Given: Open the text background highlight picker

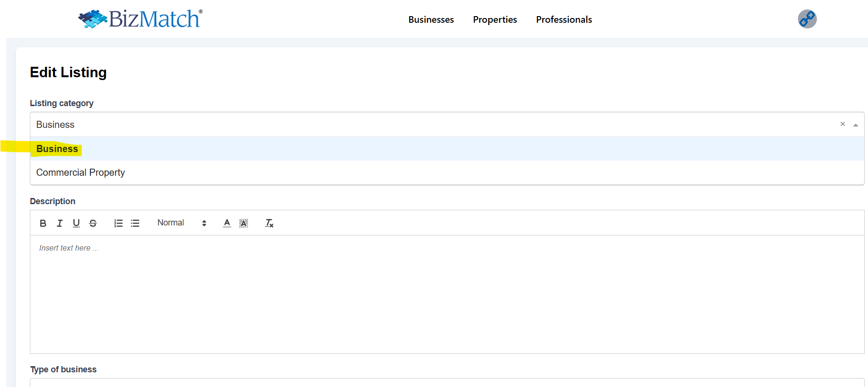Looking at the screenshot, I should click(x=243, y=223).
